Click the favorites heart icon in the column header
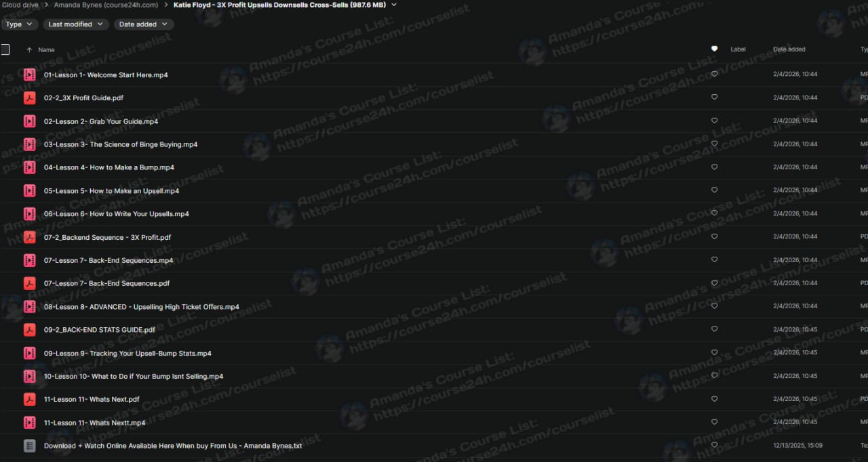 [714, 49]
